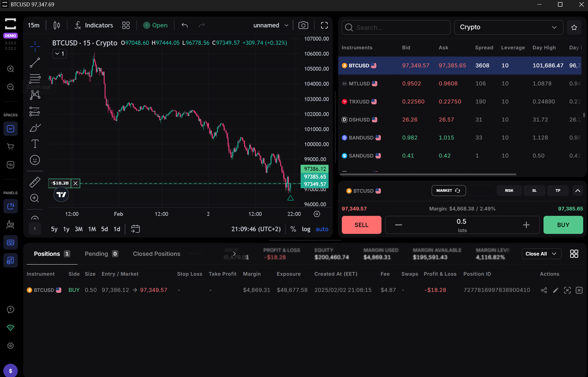The image size is (588, 377).
Task: Toggle the TP take profit option
Action: click(558, 191)
